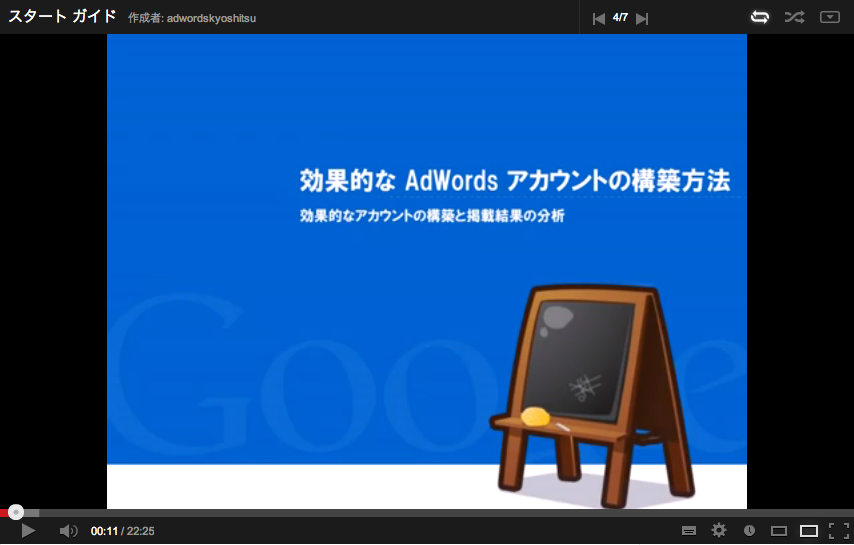The height and width of the screenshot is (545, 854).
Task: Click the 4/7 playlist position indicator
Action: point(620,17)
